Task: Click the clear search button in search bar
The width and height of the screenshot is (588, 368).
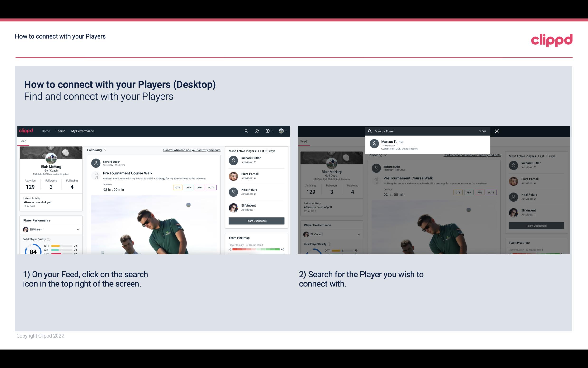Action: pos(483,131)
